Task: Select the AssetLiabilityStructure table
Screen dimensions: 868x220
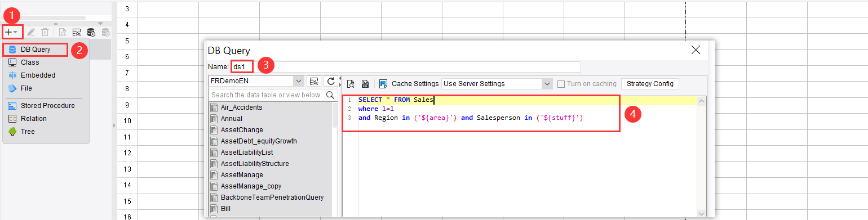Action: [255, 164]
